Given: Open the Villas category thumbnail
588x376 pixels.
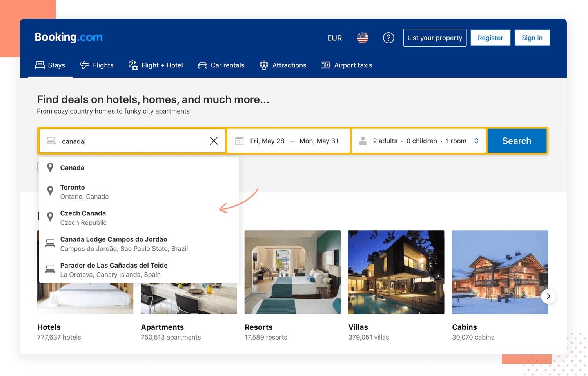Looking at the screenshot, I should coord(396,272).
